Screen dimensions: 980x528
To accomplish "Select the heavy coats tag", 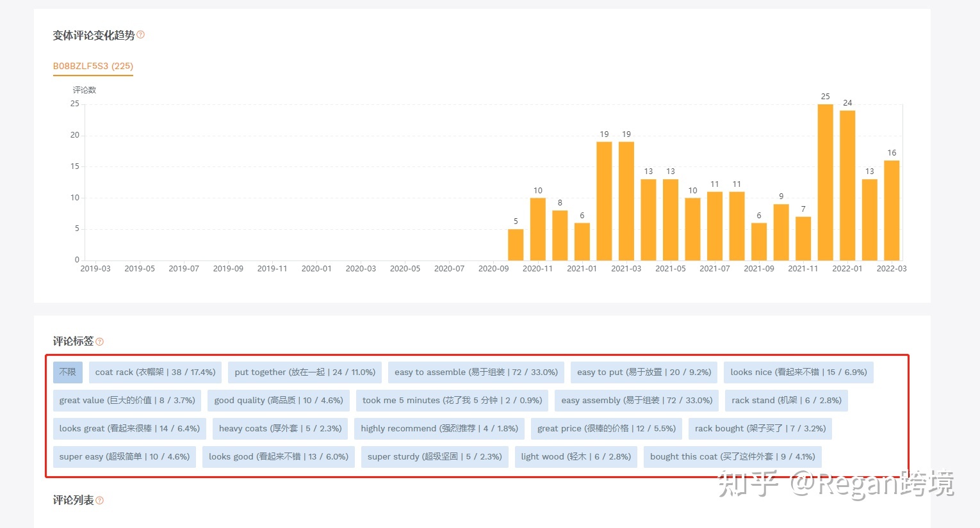I will (280, 429).
